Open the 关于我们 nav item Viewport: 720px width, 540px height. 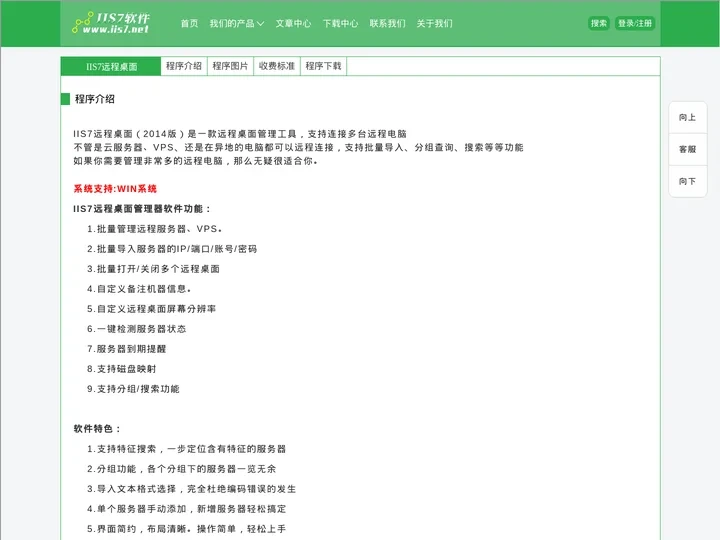point(434,23)
